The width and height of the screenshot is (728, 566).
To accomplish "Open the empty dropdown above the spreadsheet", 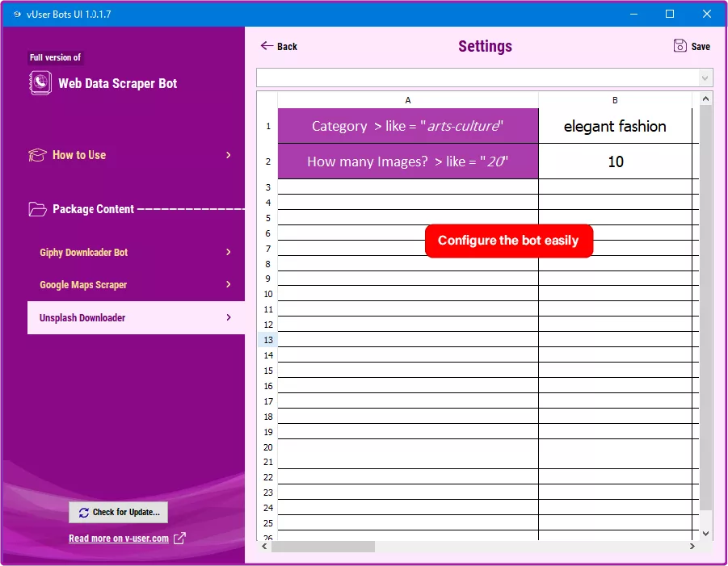I will point(485,78).
